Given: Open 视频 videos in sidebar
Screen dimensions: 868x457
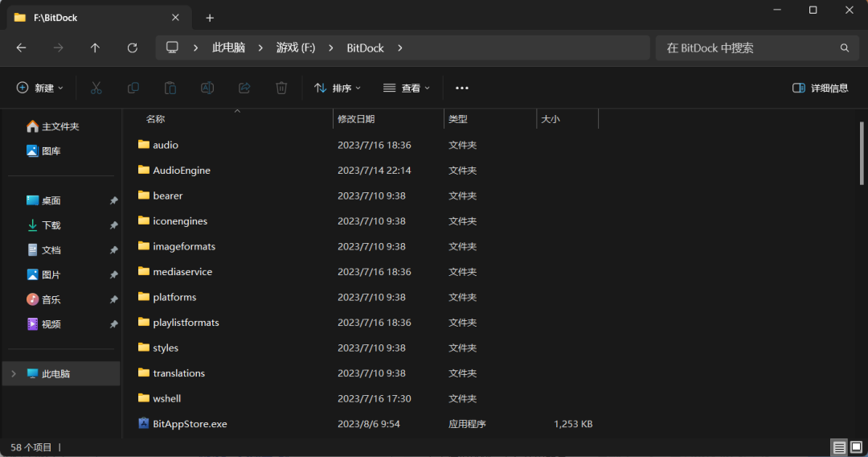Looking at the screenshot, I should click(x=43, y=324).
